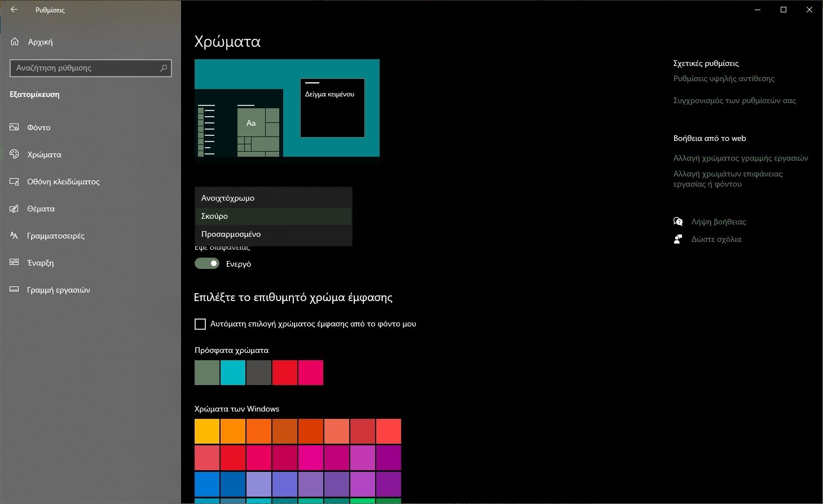The width and height of the screenshot is (823, 504).
Task: Open Λήψη βοήθειας help link
Action: click(718, 222)
